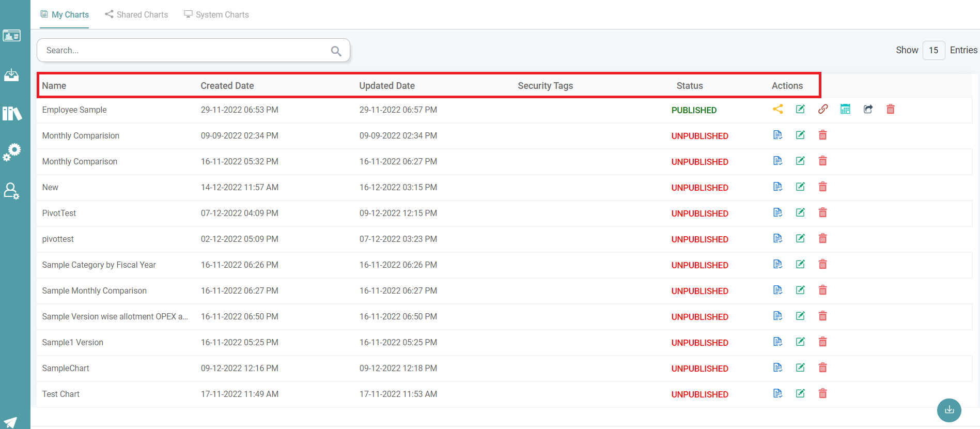Open the library books icon in sidebar
The width and height of the screenshot is (980, 429).
tap(11, 113)
